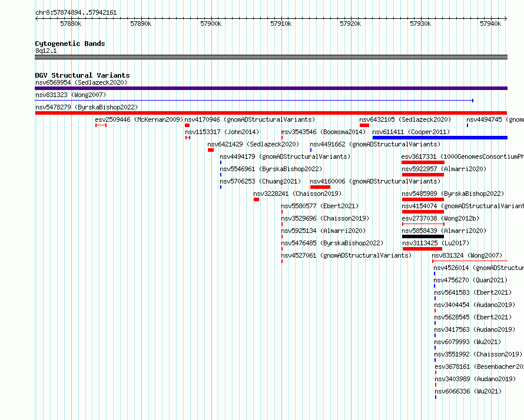Open nsv3417563 (Audano2019) variant
The height and width of the screenshot is (420, 524).
coord(475,329)
